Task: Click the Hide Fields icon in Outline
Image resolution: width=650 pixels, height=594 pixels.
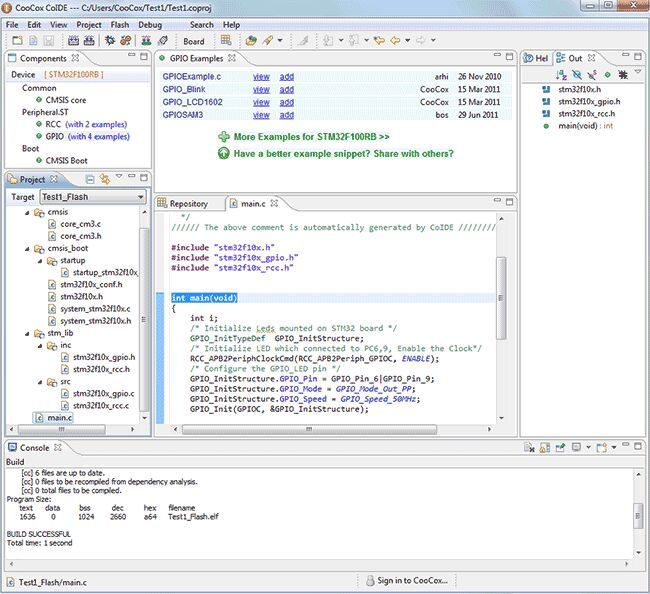Action: (x=577, y=75)
